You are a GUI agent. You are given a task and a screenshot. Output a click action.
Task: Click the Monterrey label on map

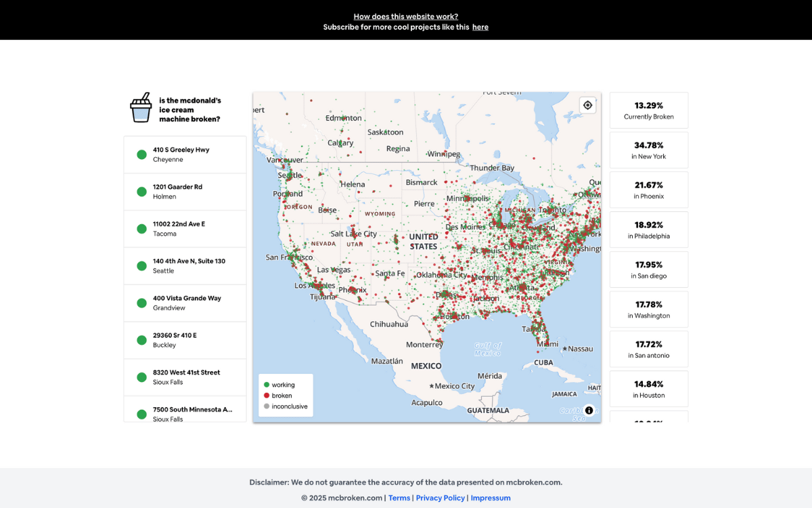coord(424,344)
